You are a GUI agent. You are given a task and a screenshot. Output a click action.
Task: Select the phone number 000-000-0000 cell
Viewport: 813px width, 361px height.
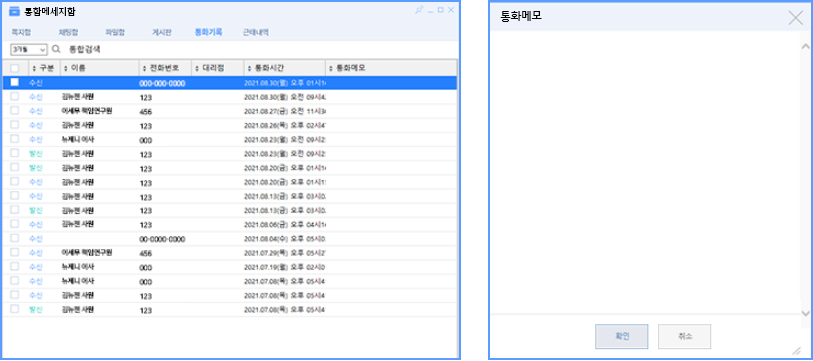pyautogui.click(x=162, y=83)
